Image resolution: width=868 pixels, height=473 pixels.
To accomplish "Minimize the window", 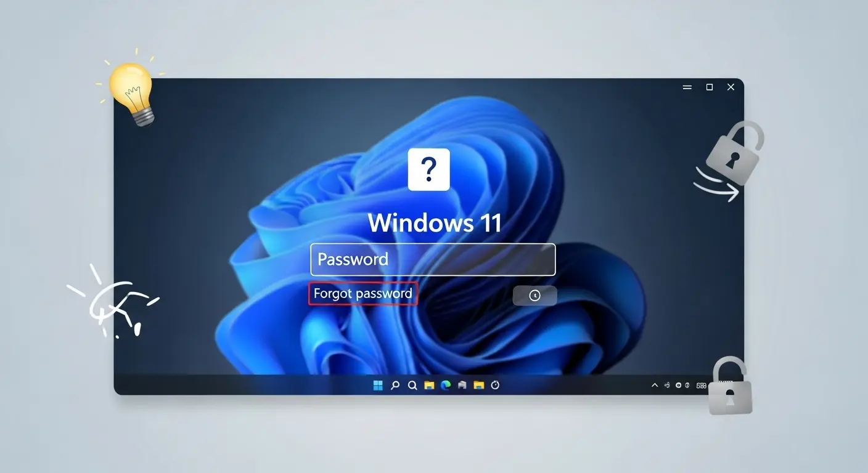I will click(687, 87).
